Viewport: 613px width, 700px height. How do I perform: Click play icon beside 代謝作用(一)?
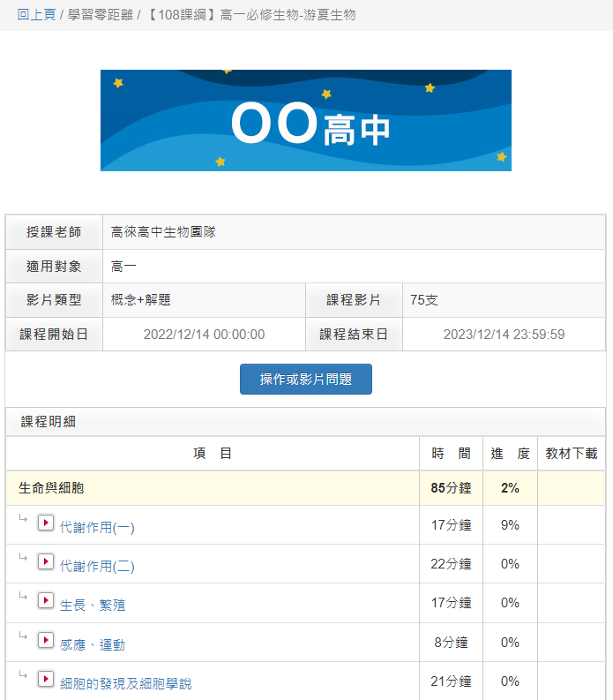click(46, 523)
